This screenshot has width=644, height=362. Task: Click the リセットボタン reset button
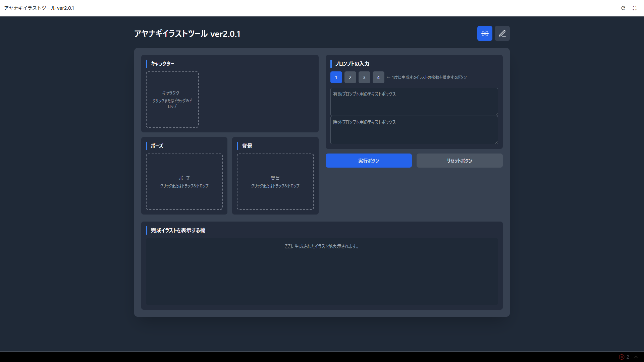(x=460, y=161)
